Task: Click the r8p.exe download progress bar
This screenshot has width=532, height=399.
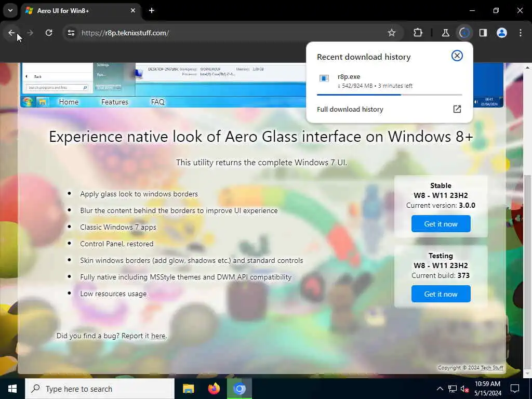Action: tap(389, 95)
